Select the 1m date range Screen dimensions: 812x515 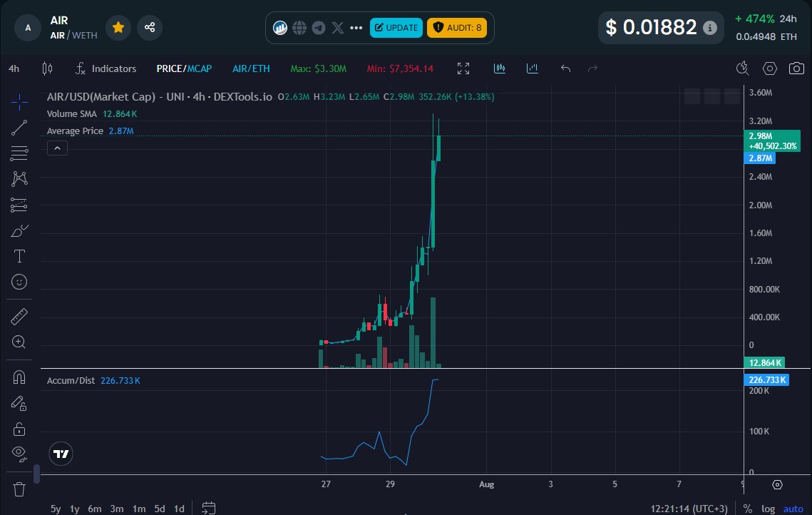(x=139, y=509)
